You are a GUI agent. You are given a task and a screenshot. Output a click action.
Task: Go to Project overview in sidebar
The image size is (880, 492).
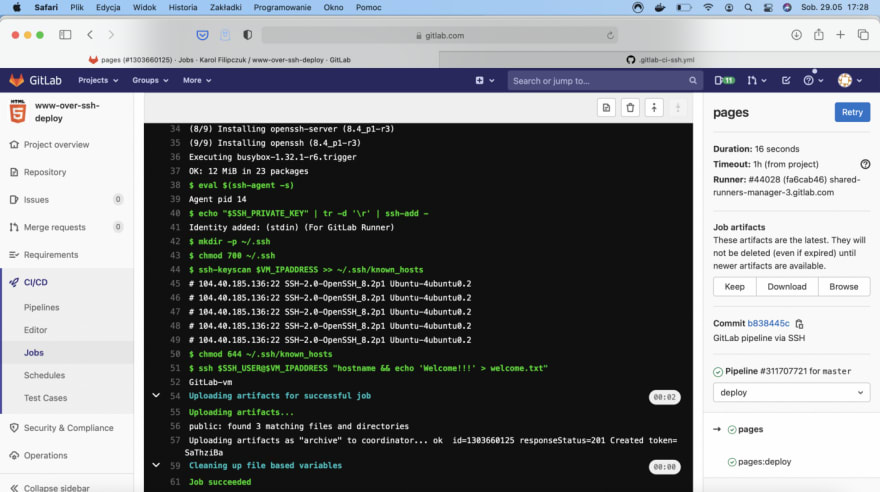tap(56, 145)
